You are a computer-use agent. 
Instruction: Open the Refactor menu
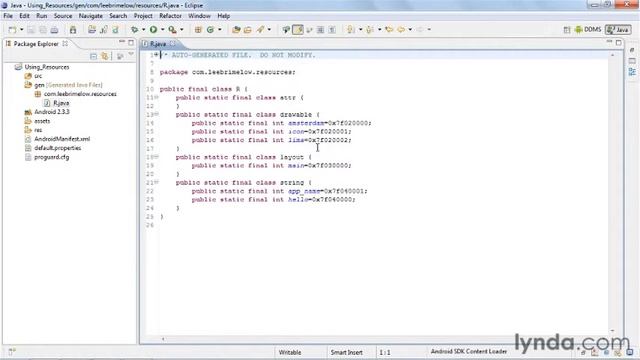170,16
